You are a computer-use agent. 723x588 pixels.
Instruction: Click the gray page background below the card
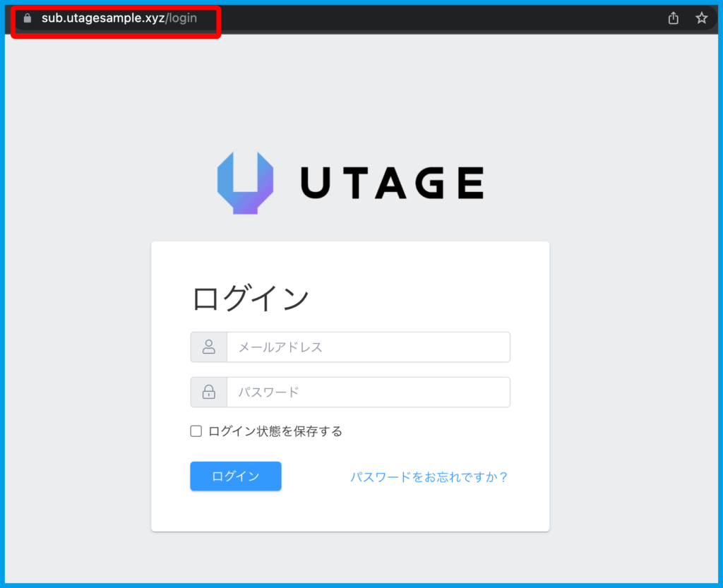353,558
